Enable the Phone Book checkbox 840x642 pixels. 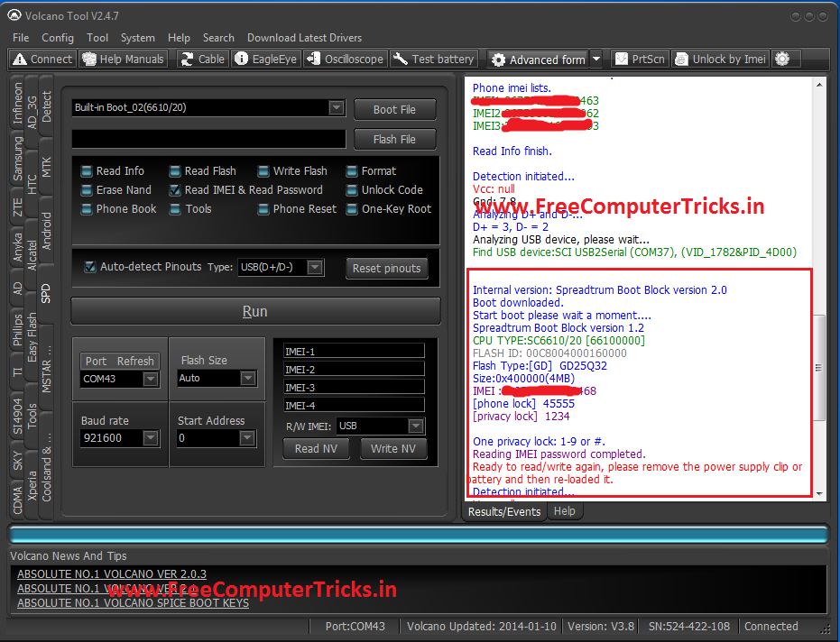(x=87, y=209)
